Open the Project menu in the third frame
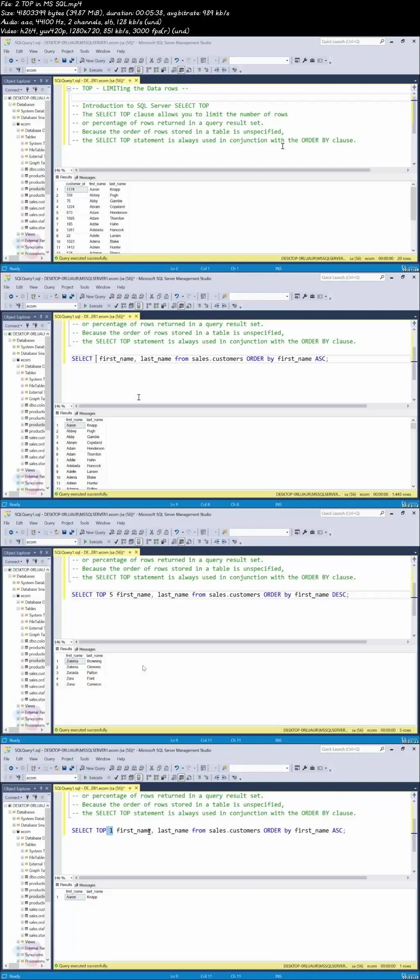Screen dimensions: 420x980 [67, 523]
